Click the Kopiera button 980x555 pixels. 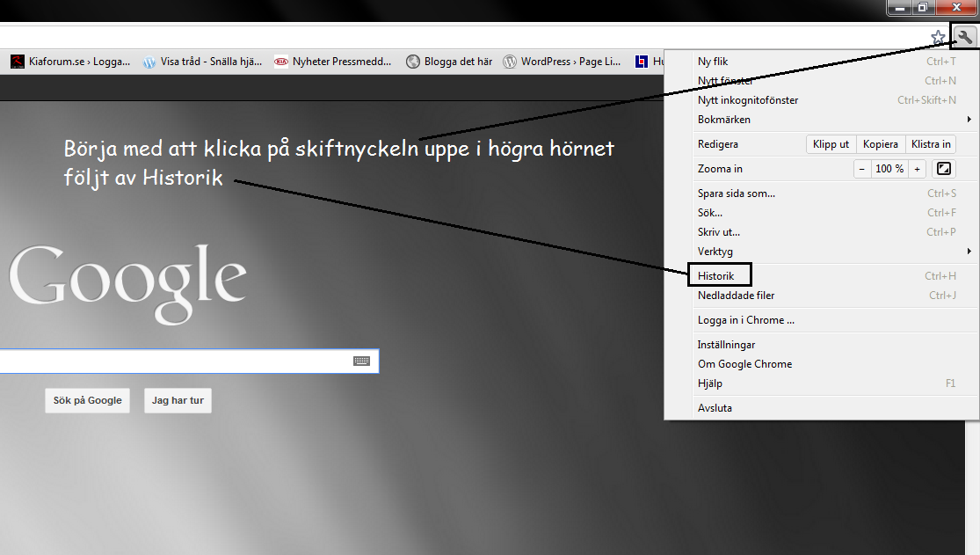880,144
